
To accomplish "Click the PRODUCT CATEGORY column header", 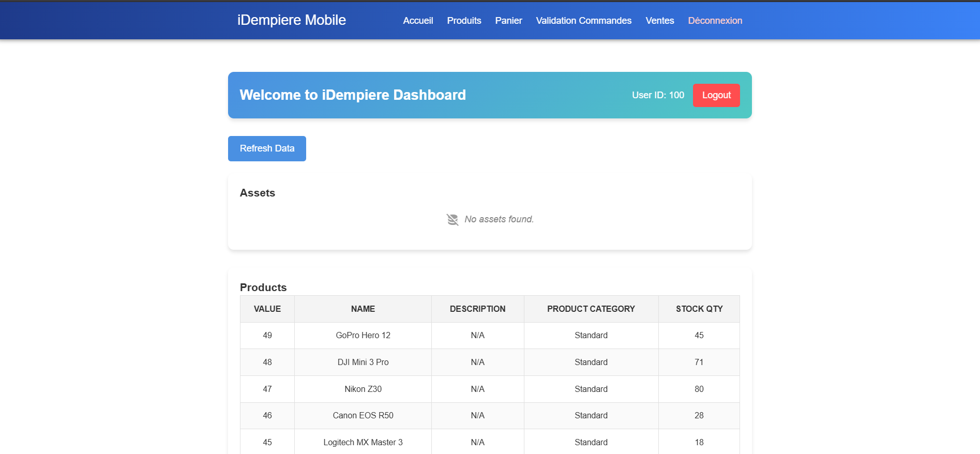I will [x=591, y=309].
